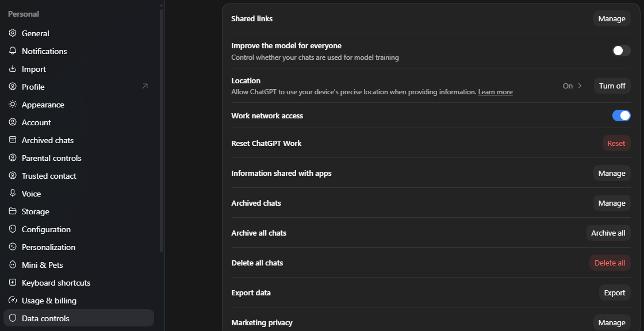Click the Export data label

pyautogui.click(x=251, y=293)
